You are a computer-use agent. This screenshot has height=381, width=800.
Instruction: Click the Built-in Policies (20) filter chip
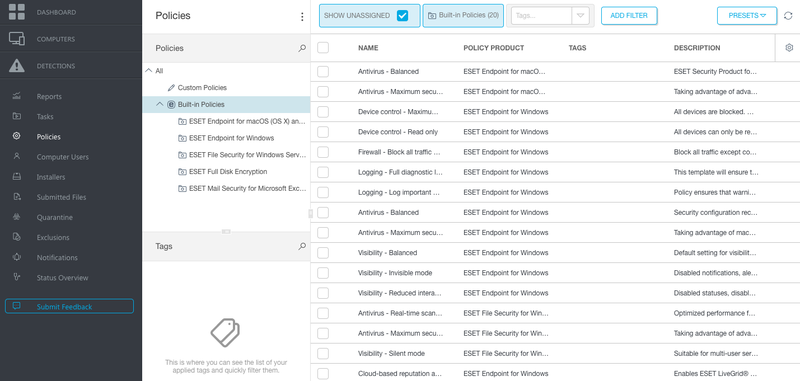pyautogui.click(x=463, y=16)
